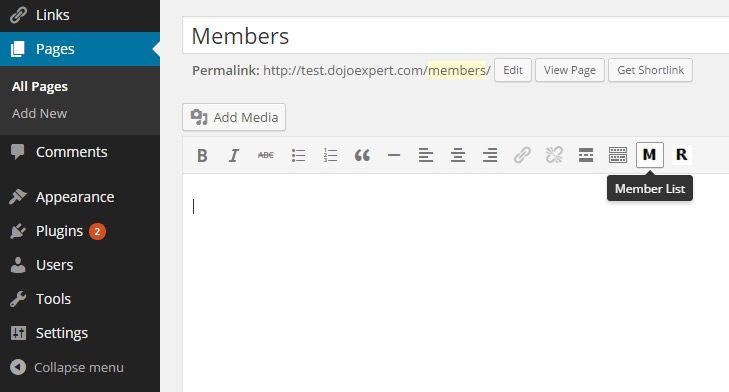Insert Member List shortcode with M button
The width and height of the screenshot is (729, 392).
click(649, 155)
